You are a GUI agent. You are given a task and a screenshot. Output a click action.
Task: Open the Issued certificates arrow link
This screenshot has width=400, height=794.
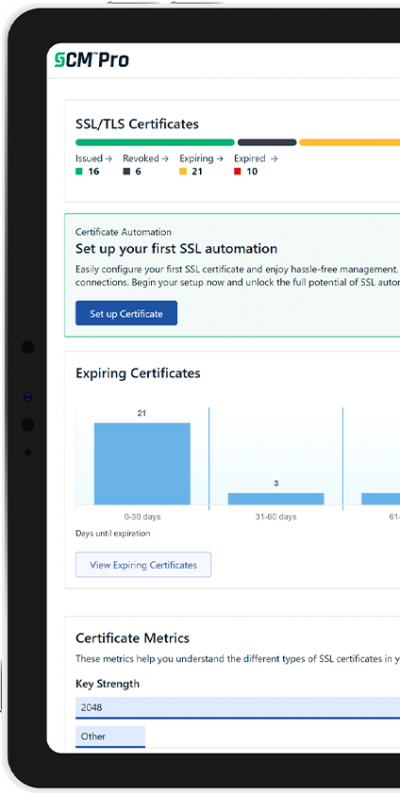[94, 158]
